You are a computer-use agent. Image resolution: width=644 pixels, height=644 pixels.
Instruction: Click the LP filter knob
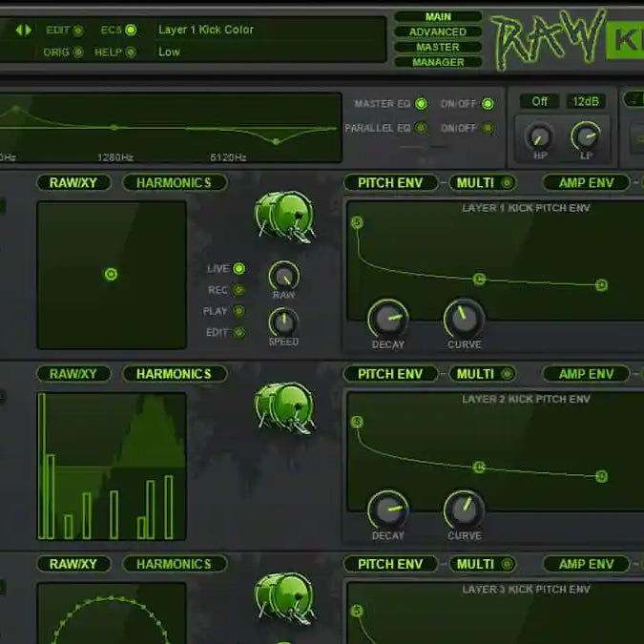point(586,136)
